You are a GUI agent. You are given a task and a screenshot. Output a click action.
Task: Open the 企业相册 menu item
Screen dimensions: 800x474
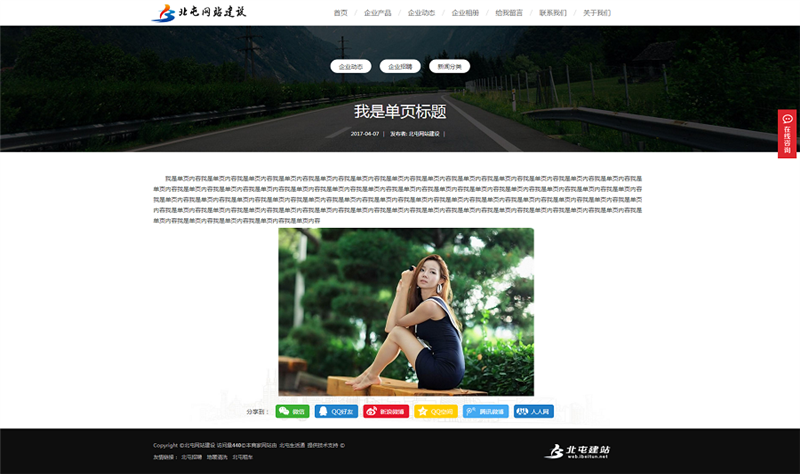pos(465,13)
